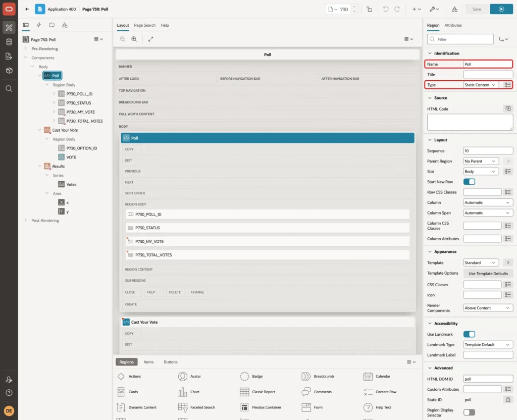This screenshot has width=517, height=420.
Task: Toggle the Region Display Selector switch
Action: (x=469, y=412)
